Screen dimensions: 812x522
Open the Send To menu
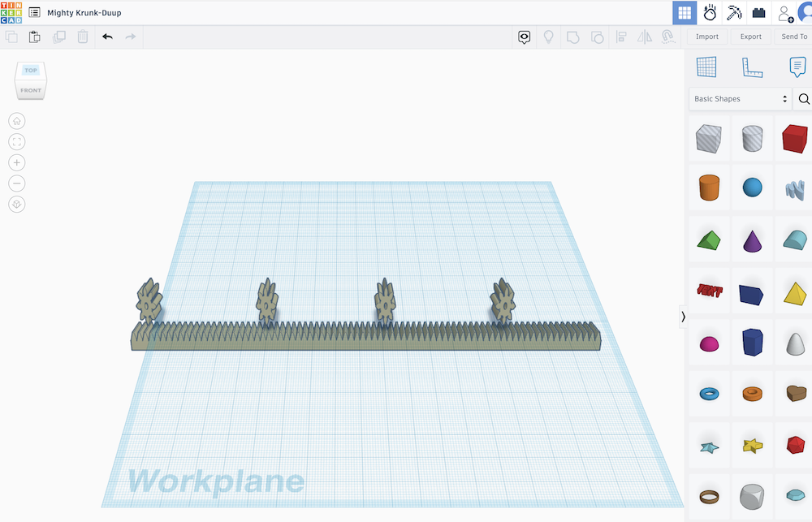pyautogui.click(x=793, y=37)
